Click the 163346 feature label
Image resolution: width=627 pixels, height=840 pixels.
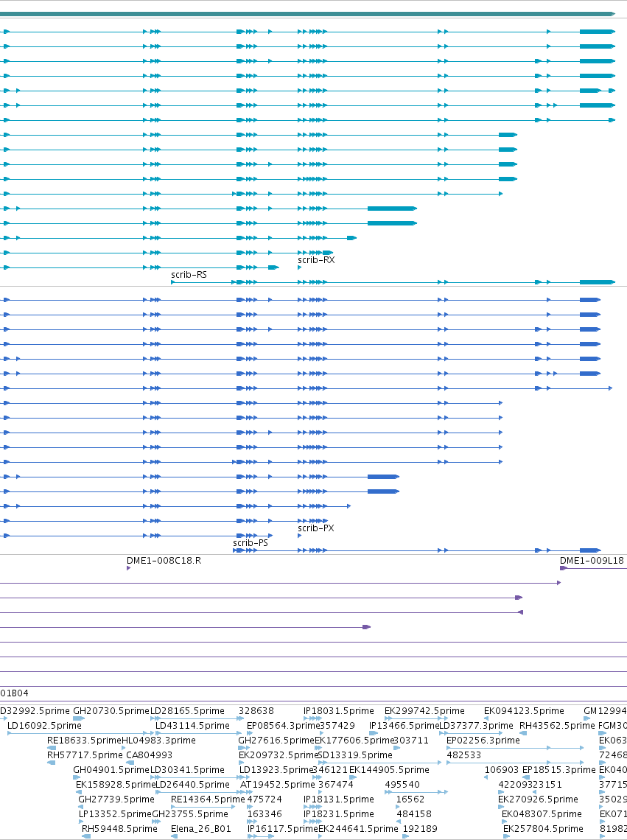(x=265, y=814)
